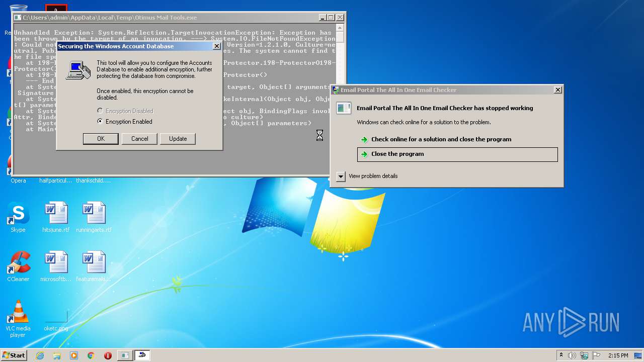Viewport: 644px width, 362px height.
Task: Click the console window system menu icon
Action: [x=18, y=18]
